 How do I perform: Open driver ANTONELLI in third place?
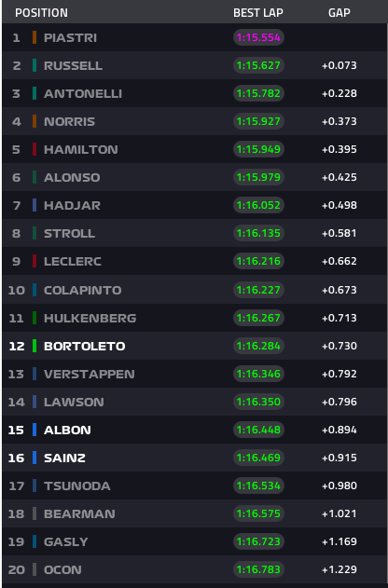pyautogui.click(x=83, y=93)
